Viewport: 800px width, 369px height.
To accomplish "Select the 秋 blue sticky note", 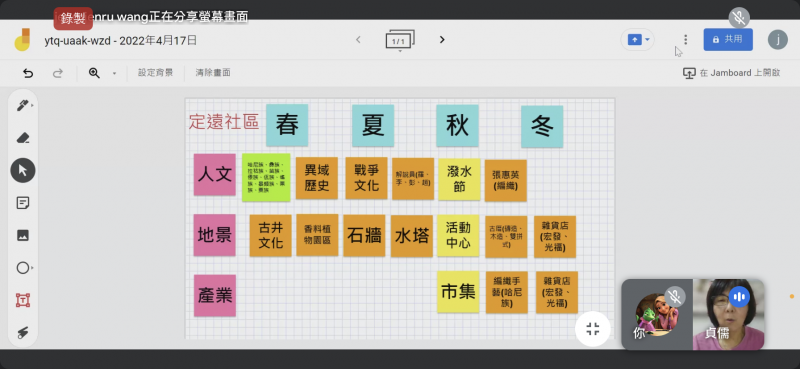I will [x=457, y=126].
